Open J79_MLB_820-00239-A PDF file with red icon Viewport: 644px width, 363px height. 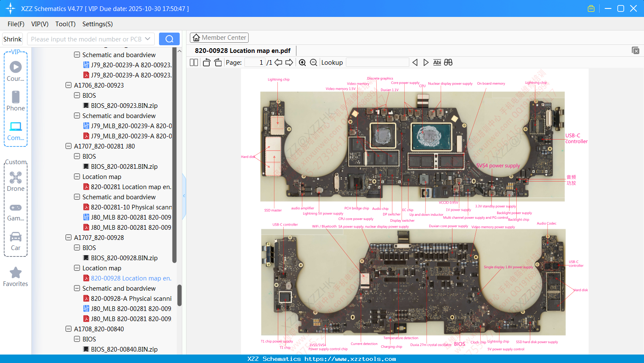pyautogui.click(x=127, y=136)
